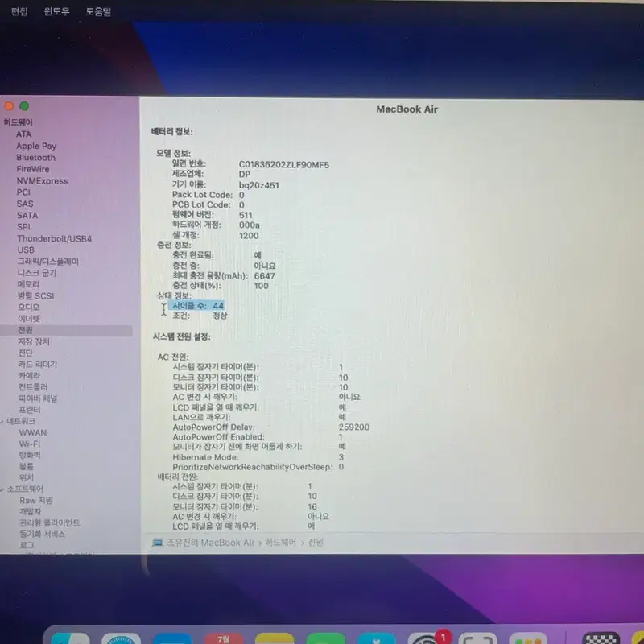Select Raw 지원 in the sidebar

[36, 501]
